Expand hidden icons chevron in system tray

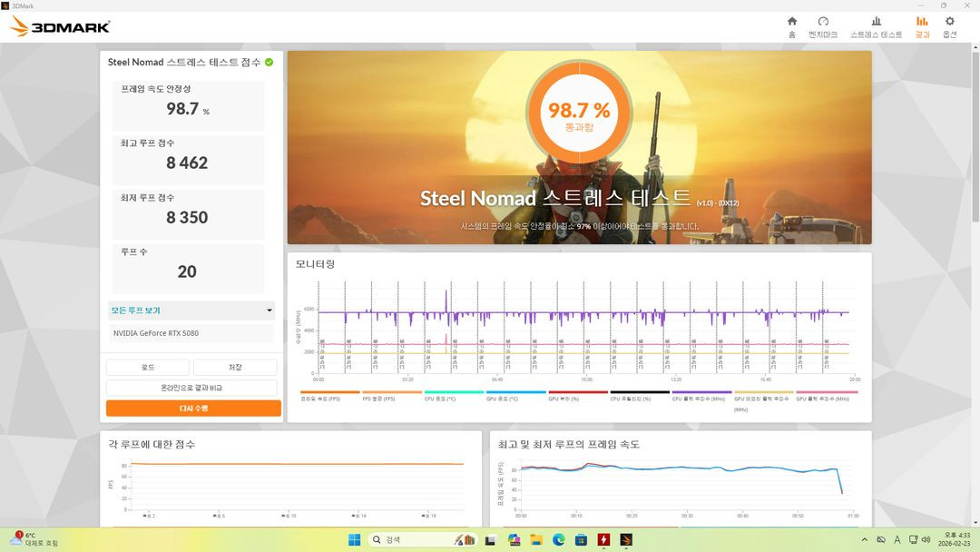(864, 538)
